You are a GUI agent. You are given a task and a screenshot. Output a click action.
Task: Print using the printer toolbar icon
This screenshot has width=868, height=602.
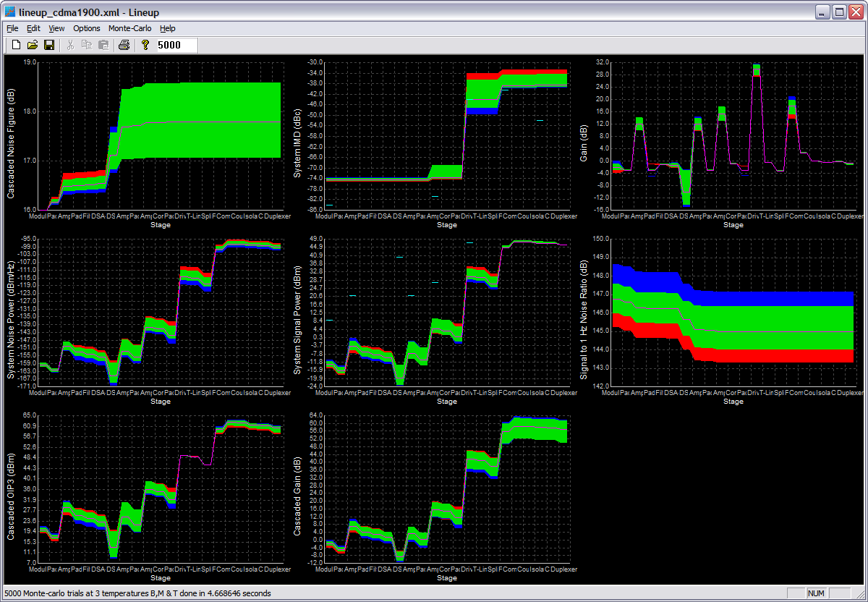click(124, 46)
